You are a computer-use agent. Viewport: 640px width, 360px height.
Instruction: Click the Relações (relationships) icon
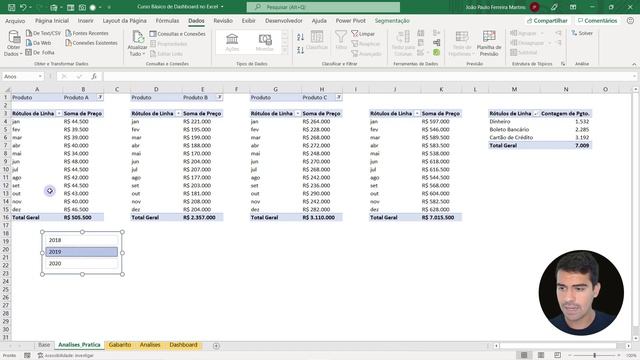pyautogui.click(x=436, y=42)
